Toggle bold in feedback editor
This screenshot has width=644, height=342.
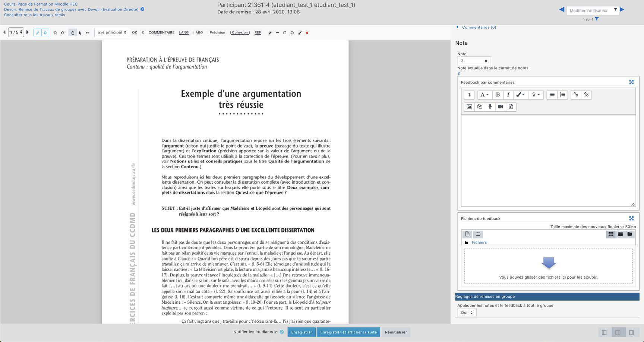coord(498,95)
